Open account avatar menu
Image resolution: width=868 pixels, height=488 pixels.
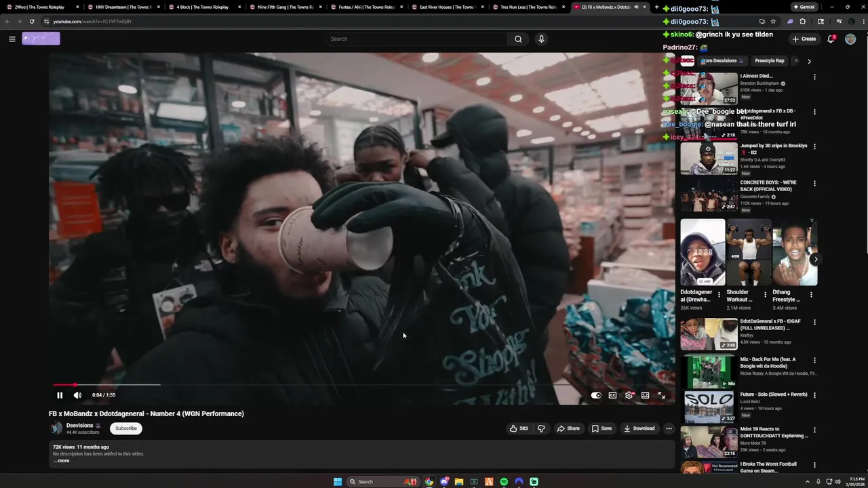[850, 39]
